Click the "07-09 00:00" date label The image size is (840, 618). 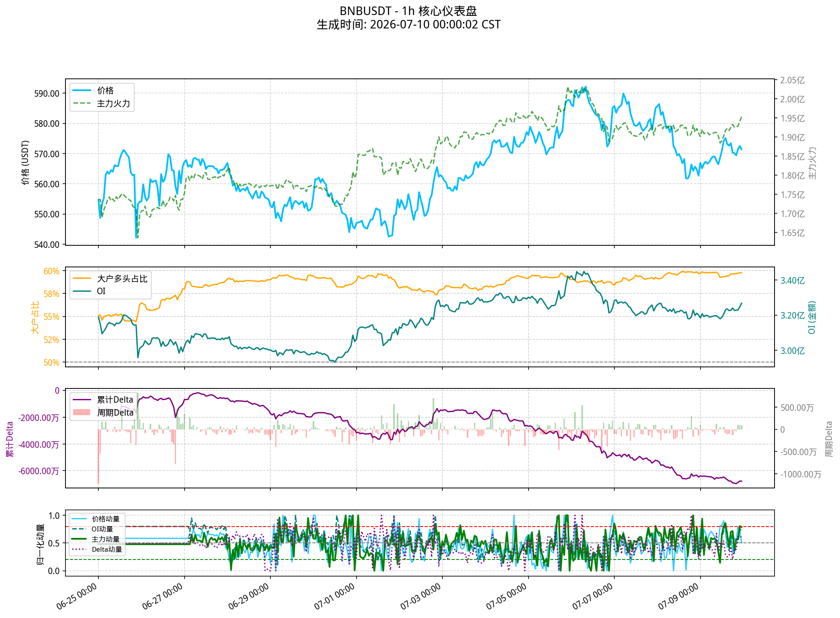click(x=679, y=596)
